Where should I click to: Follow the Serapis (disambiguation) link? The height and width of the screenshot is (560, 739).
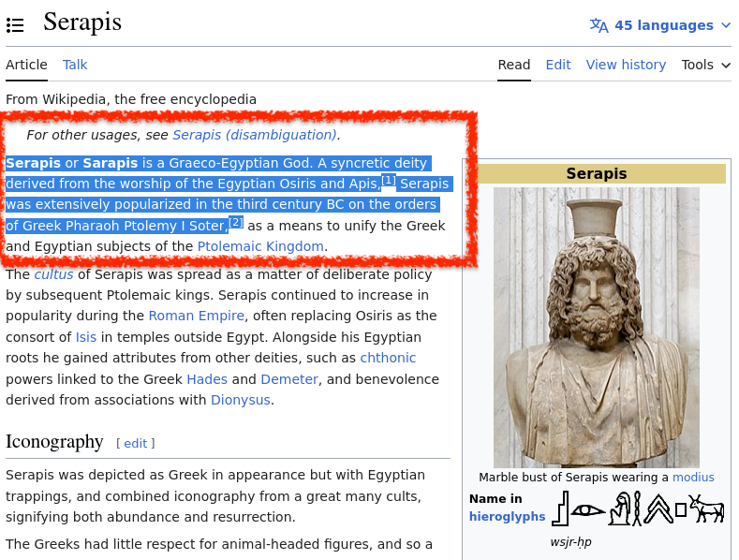tap(254, 135)
